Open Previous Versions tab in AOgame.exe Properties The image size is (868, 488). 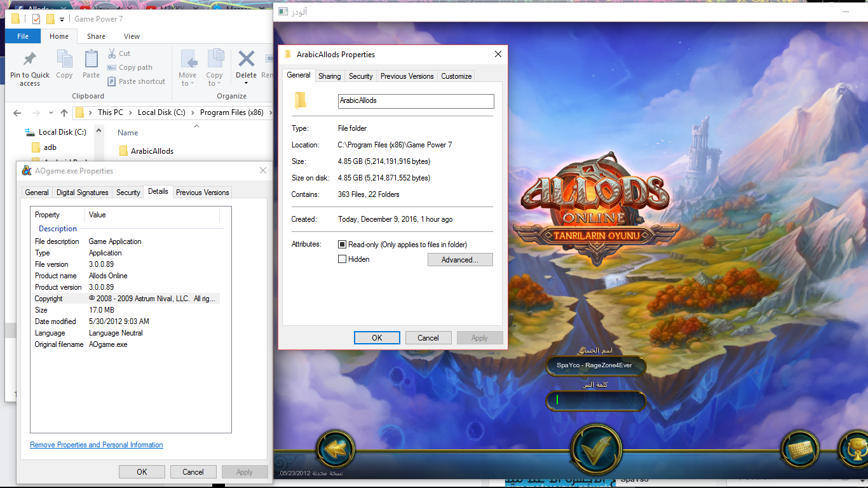[x=203, y=193]
